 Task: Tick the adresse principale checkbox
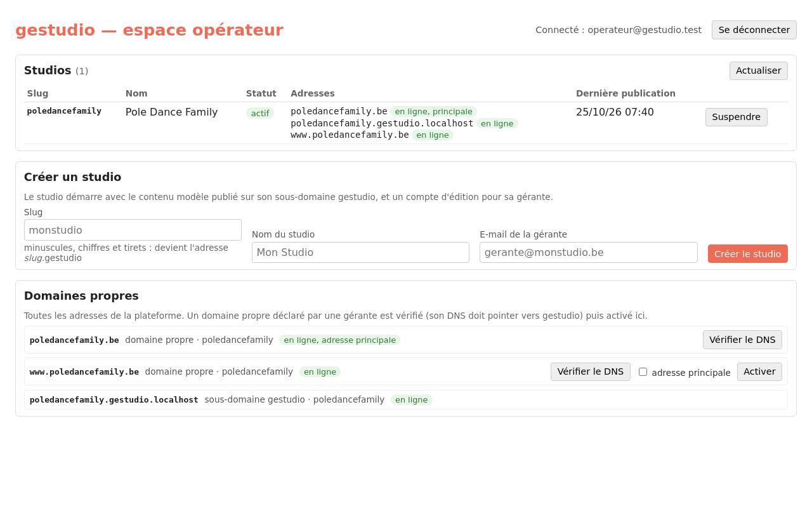pos(643,372)
